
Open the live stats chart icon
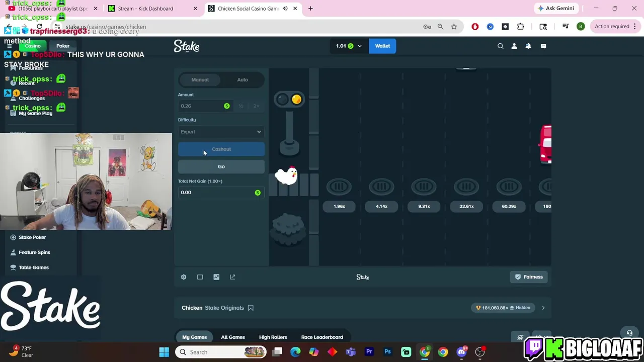pos(216,277)
